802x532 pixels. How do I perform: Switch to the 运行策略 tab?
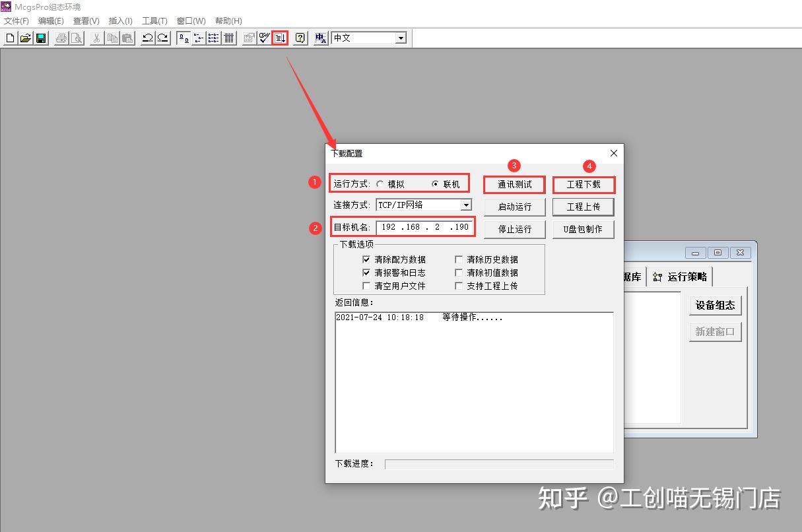[683, 277]
